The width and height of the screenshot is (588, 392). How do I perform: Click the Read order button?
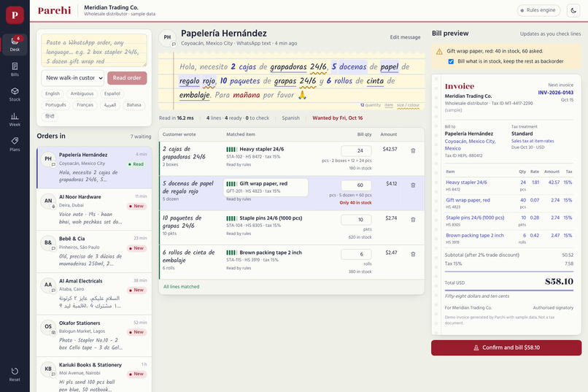[x=127, y=78]
